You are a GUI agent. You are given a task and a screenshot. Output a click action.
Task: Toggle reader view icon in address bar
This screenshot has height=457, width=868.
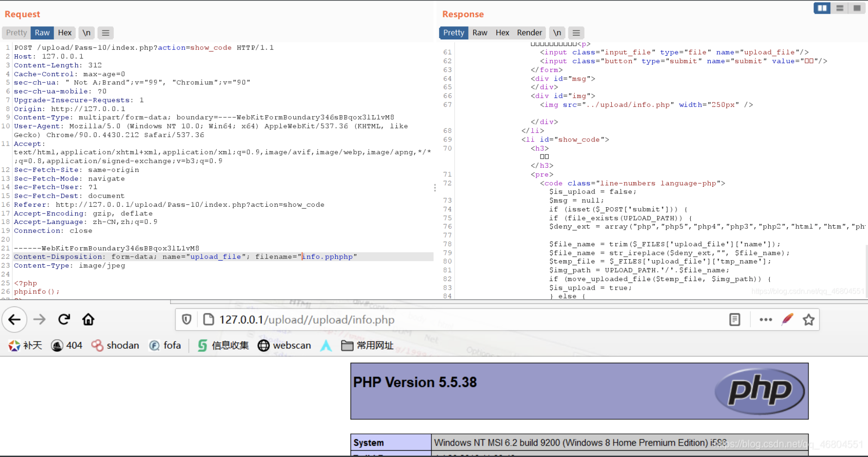point(735,320)
